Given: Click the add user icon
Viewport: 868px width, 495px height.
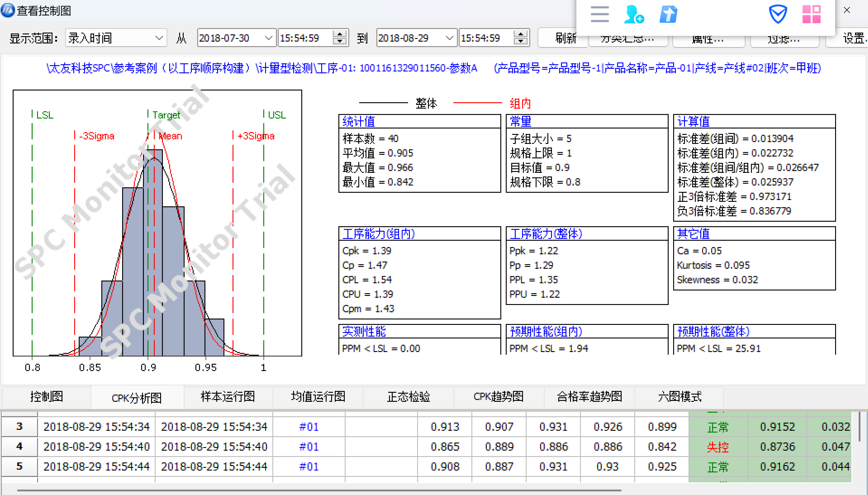Looking at the screenshot, I should coord(633,14).
